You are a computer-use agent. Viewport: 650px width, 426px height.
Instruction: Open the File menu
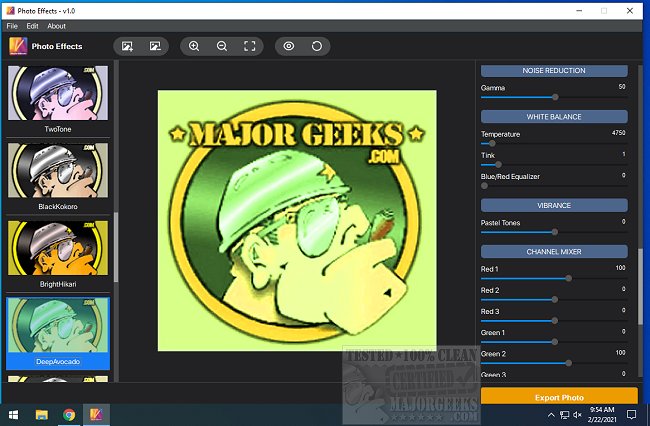coord(12,26)
